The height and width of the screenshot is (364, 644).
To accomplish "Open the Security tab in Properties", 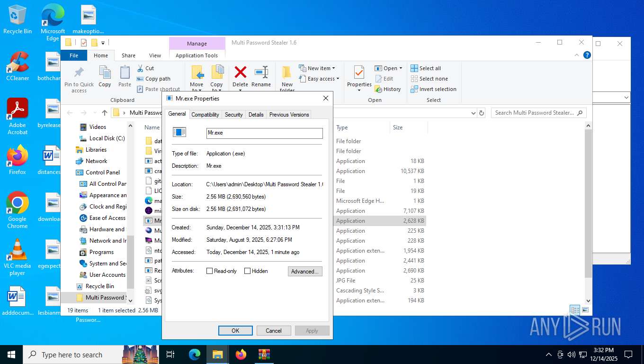I will [x=233, y=115].
